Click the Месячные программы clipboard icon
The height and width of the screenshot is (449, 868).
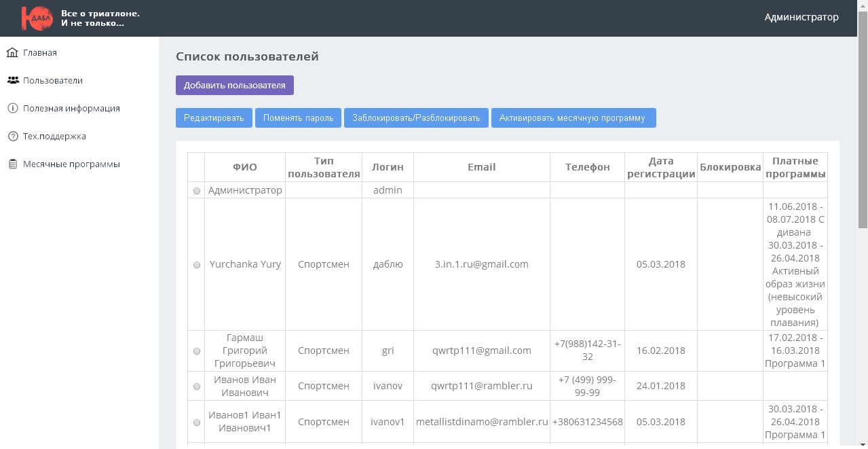(12, 164)
